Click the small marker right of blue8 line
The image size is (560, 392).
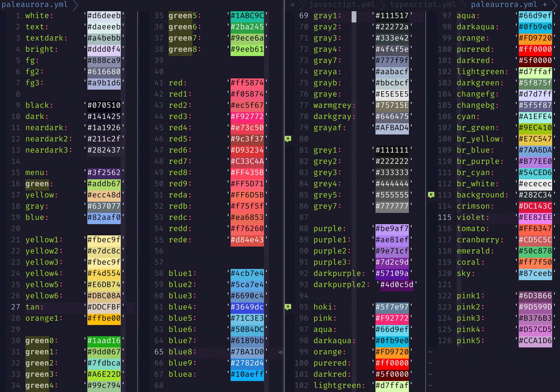click(280, 352)
